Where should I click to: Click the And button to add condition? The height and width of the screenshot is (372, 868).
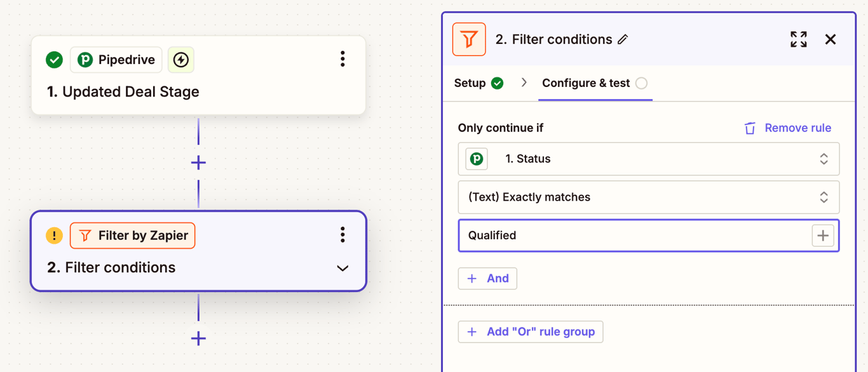(x=487, y=279)
